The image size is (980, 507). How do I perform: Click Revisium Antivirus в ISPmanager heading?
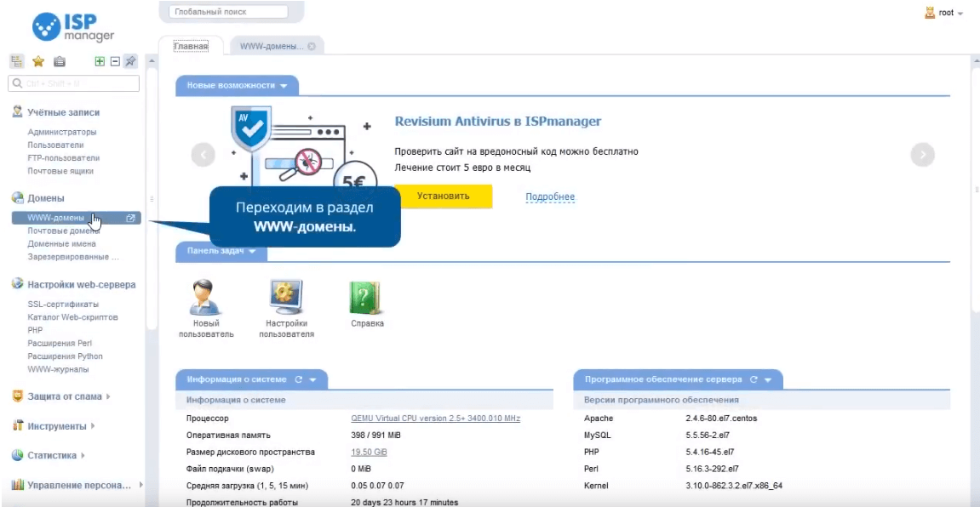click(x=498, y=121)
